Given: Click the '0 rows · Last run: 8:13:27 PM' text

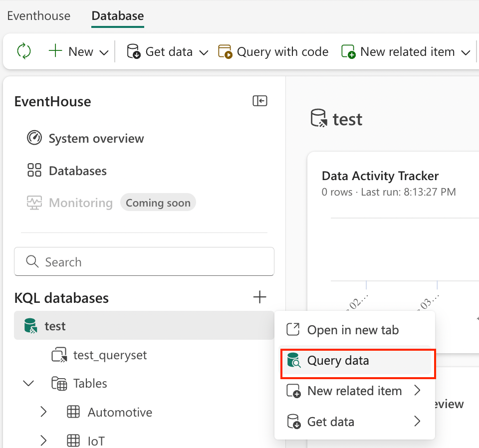Looking at the screenshot, I should 389,192.
